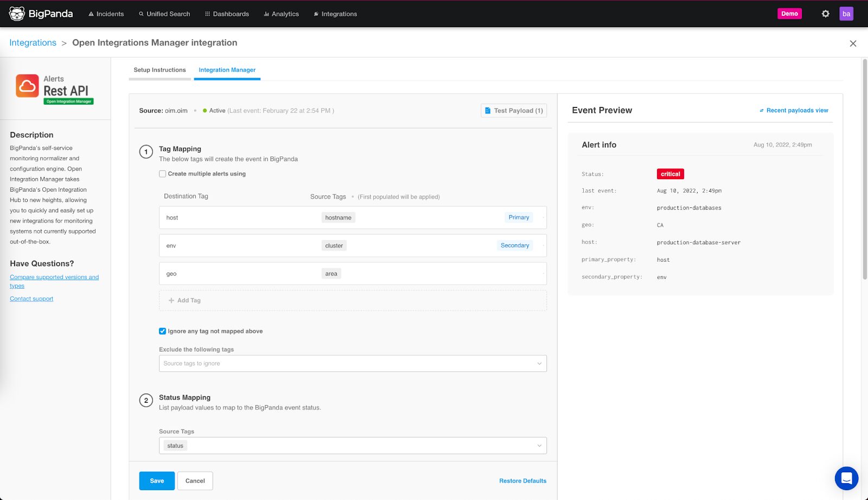Open Unified Search in top navigation
Viewport: 868px width, 500px height.
(164, 14)
